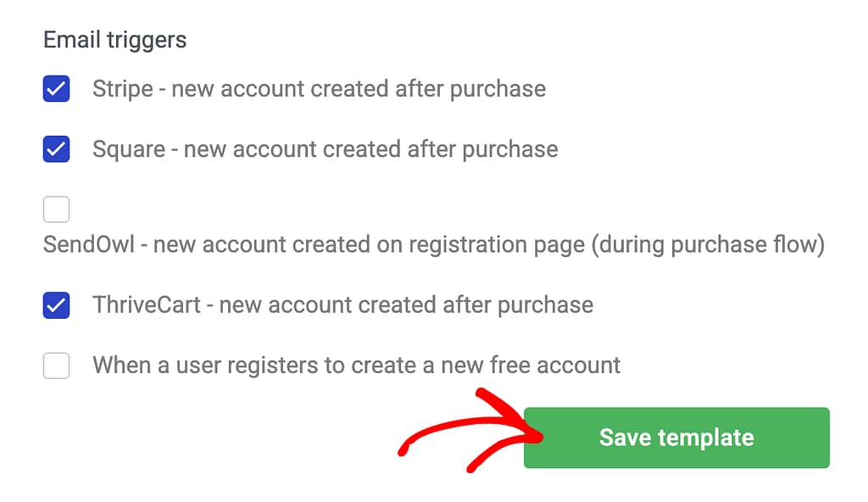The height and width of the screenshot is (502, 868).
Task: Click the SendOwl trigger description line
Action: (433, 245)
